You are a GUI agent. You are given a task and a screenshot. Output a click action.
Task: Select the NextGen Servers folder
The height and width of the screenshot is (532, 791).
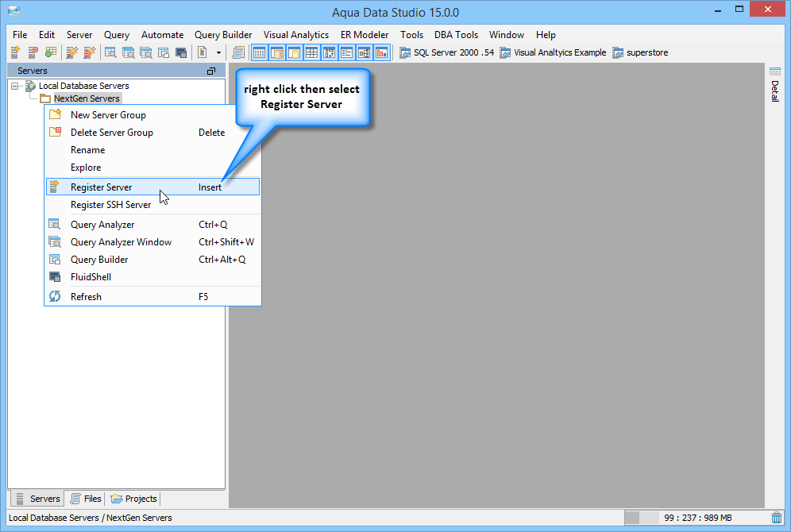(87, 98)
